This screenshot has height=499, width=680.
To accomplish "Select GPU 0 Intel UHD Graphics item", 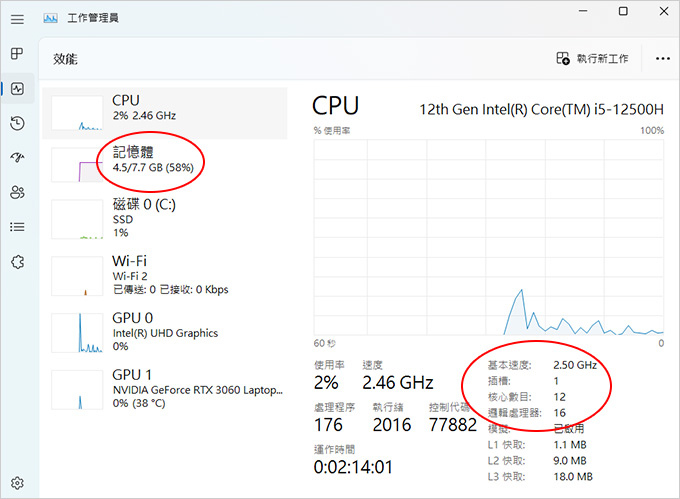I will click(165, 333).
